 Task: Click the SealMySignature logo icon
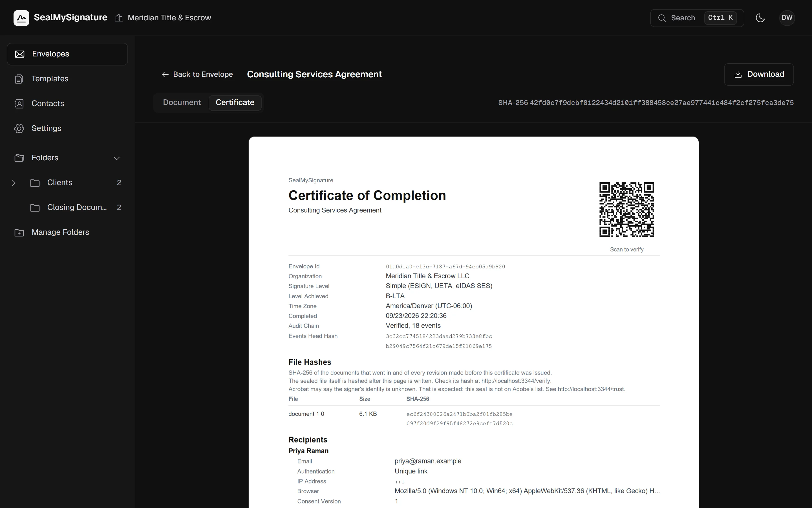21,18
